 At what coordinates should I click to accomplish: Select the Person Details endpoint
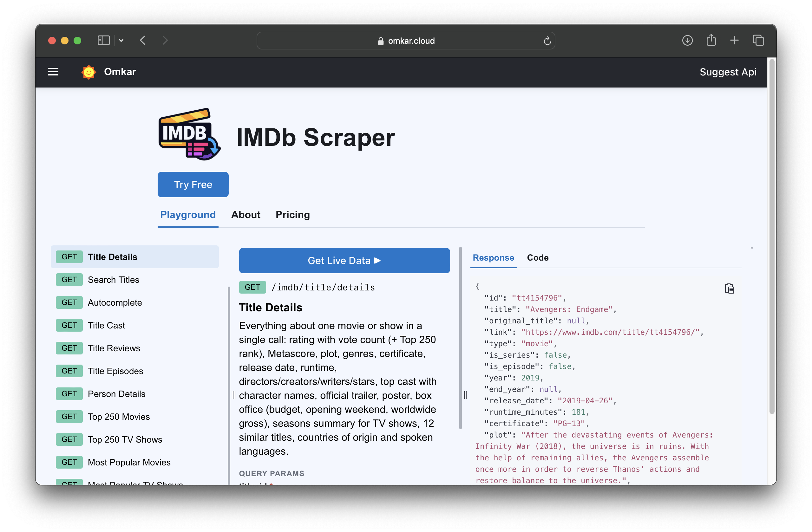pos(135,394)
